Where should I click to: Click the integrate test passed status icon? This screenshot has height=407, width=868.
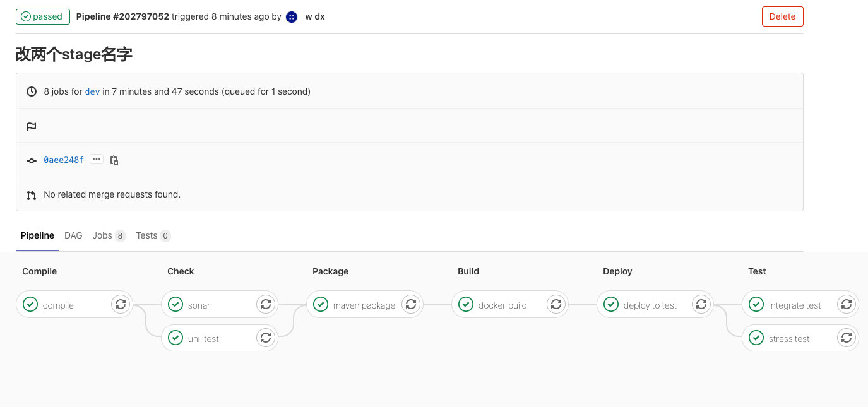(756, 304)
